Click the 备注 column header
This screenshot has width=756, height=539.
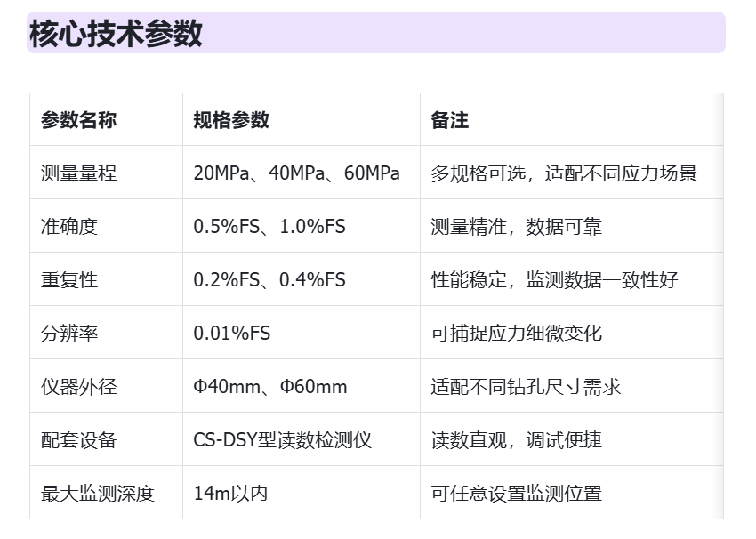(x=450, y=120)
